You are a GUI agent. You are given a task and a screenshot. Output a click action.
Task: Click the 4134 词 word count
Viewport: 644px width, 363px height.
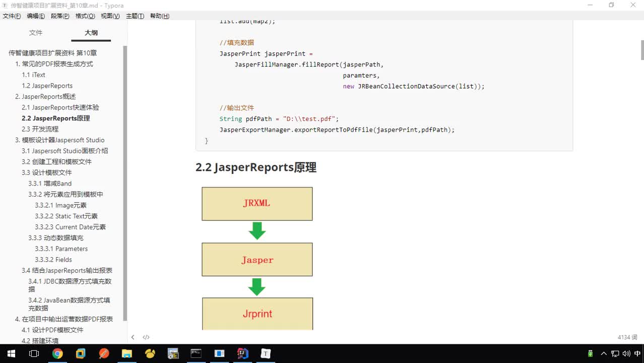coord(627,337)
